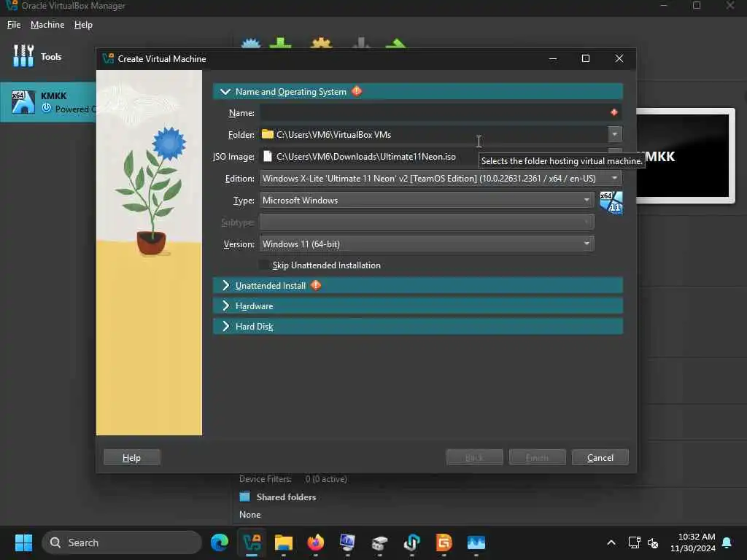Show hidden system tray icons
The image size is (747, 560).
(x=611, y=542)
